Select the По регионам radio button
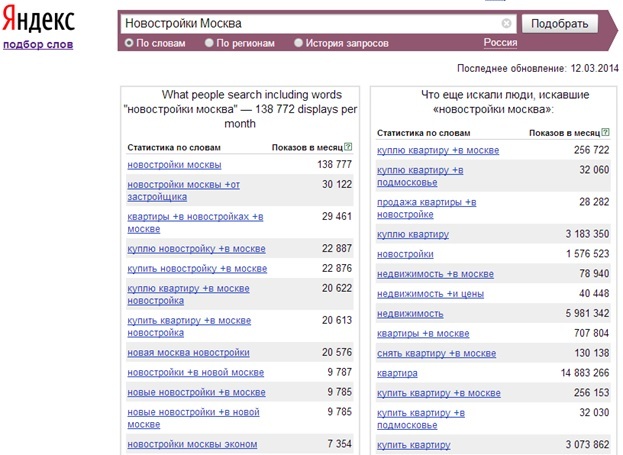This screenshot has height=455, width=623. click(x=209, y=43)
